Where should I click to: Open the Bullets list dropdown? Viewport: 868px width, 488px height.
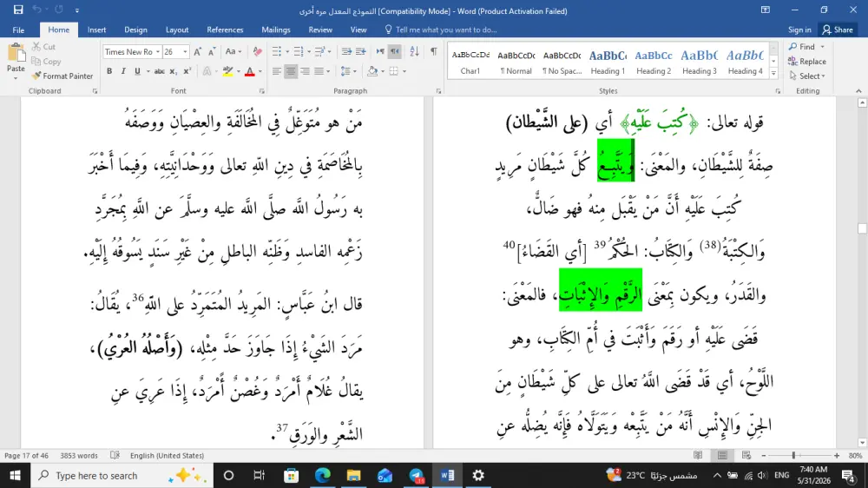287,51
